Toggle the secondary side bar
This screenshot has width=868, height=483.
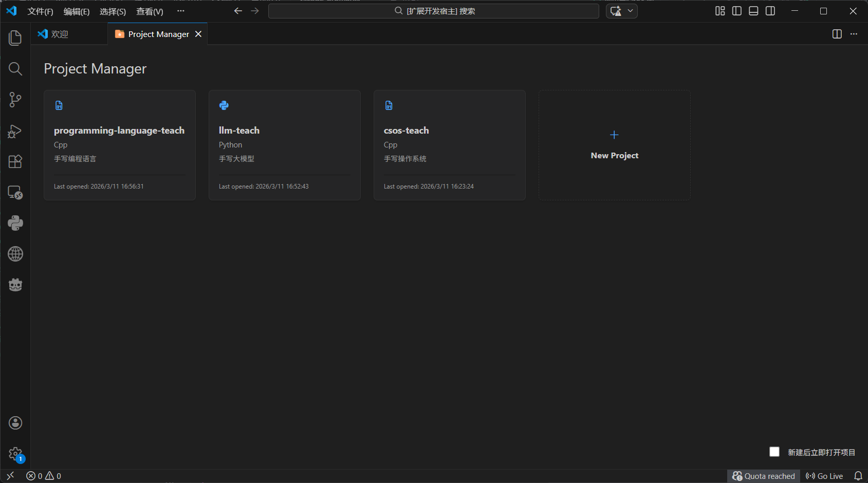click(x=770, y=11)
